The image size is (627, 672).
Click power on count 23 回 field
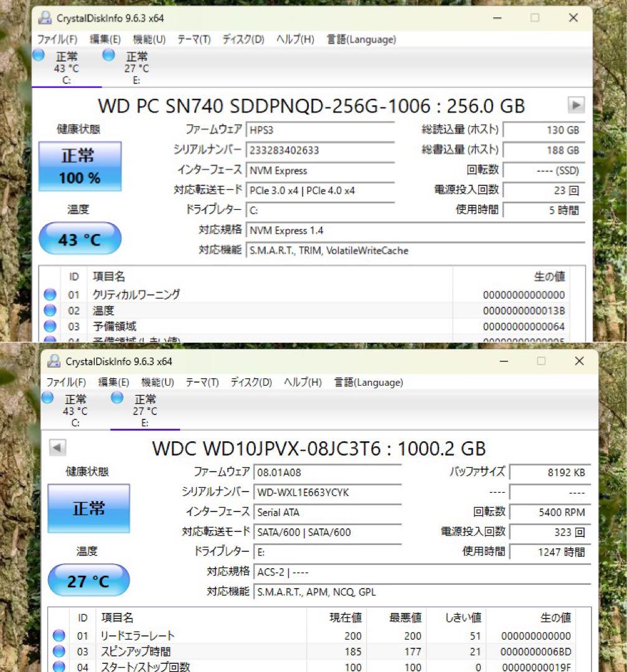(x=544, y=190)
